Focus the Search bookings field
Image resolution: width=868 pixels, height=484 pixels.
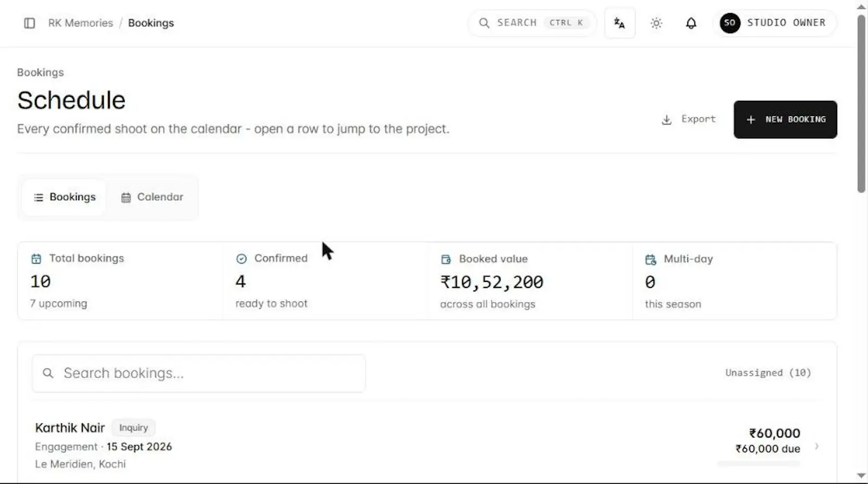pyautogui.click(x=199, y=373)
